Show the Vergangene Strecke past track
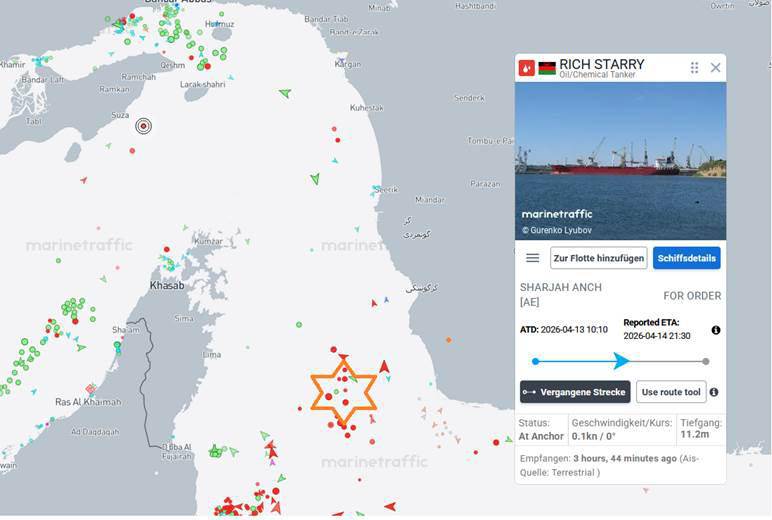 point(575,392)
